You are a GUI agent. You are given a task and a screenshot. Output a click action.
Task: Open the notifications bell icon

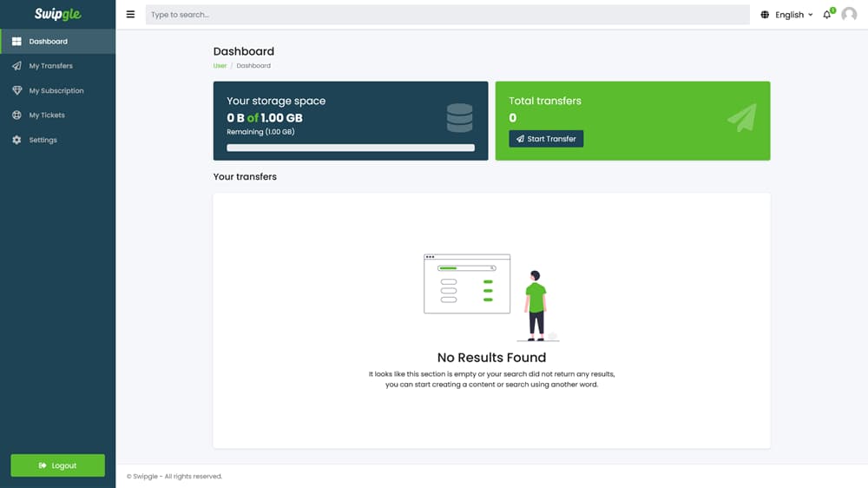coord(827,15)
